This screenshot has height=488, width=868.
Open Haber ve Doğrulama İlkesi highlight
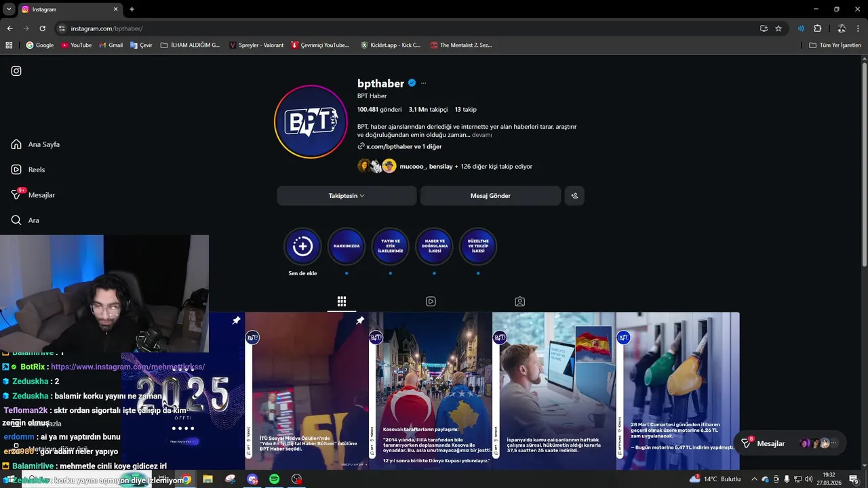click(434, 246)
